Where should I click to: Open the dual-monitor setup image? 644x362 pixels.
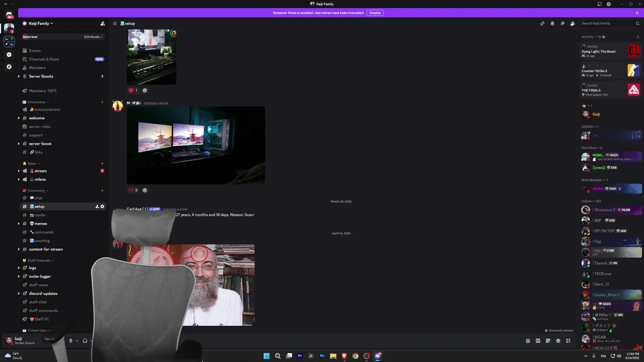[x=196, y=145]
